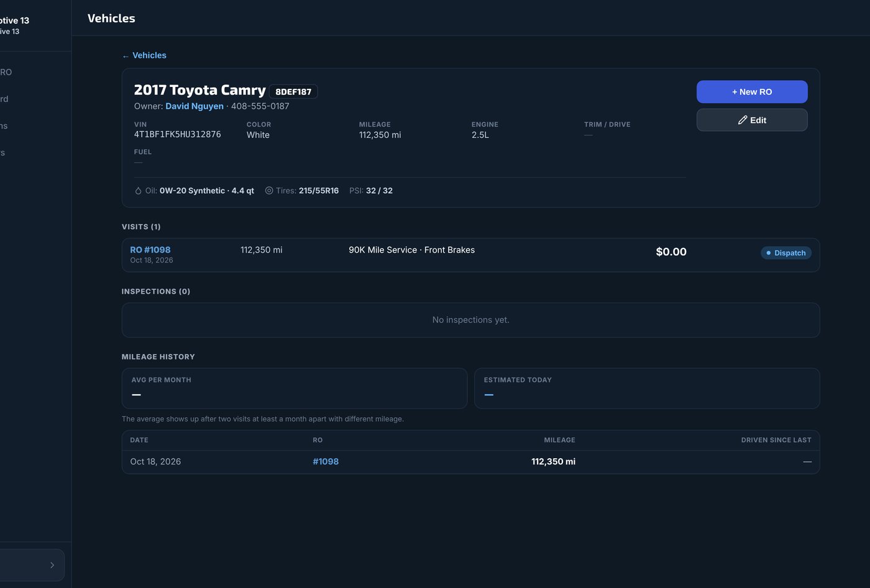Go back to Vehicles list
The width and height of the screenshot is (870, 588).
coord(144,55)
